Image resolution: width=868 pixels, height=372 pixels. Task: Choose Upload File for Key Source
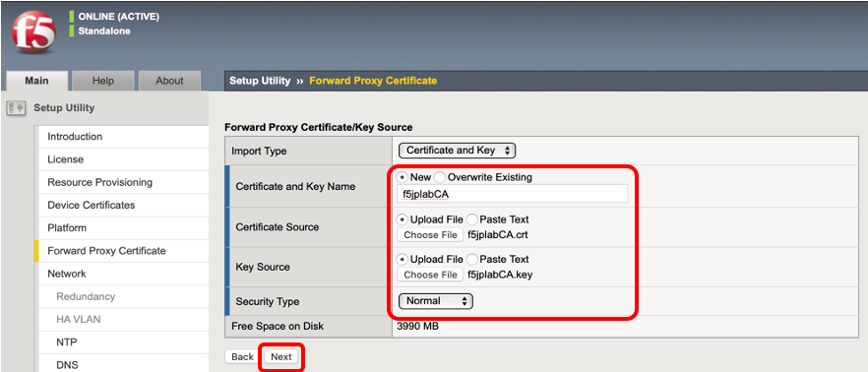pos(403,260)
